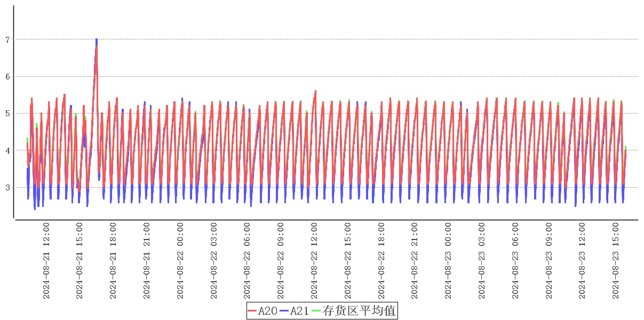The width and height of the screenshot is (644, 320).
Task: Click the y-axis value label 5
Action: click(x=7, y=114)
